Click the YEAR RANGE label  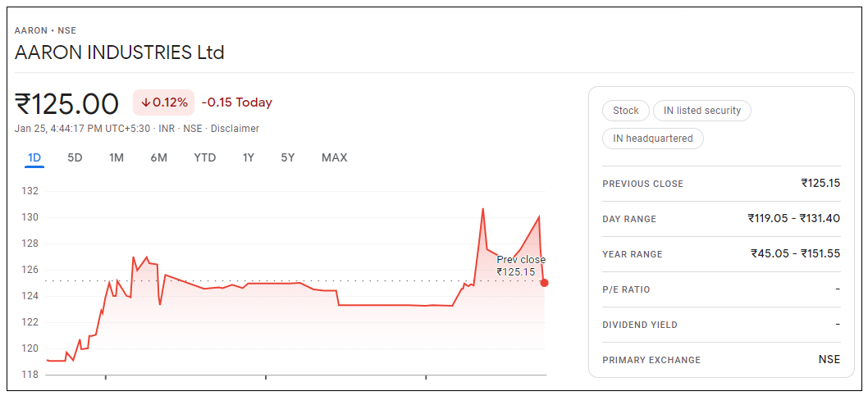(633, 254)
